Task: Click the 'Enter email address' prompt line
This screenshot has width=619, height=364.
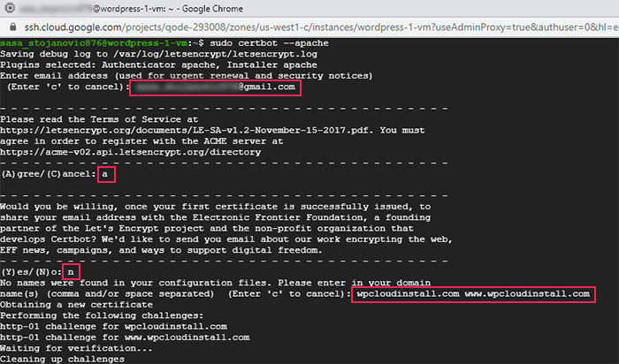Action: 187,76
